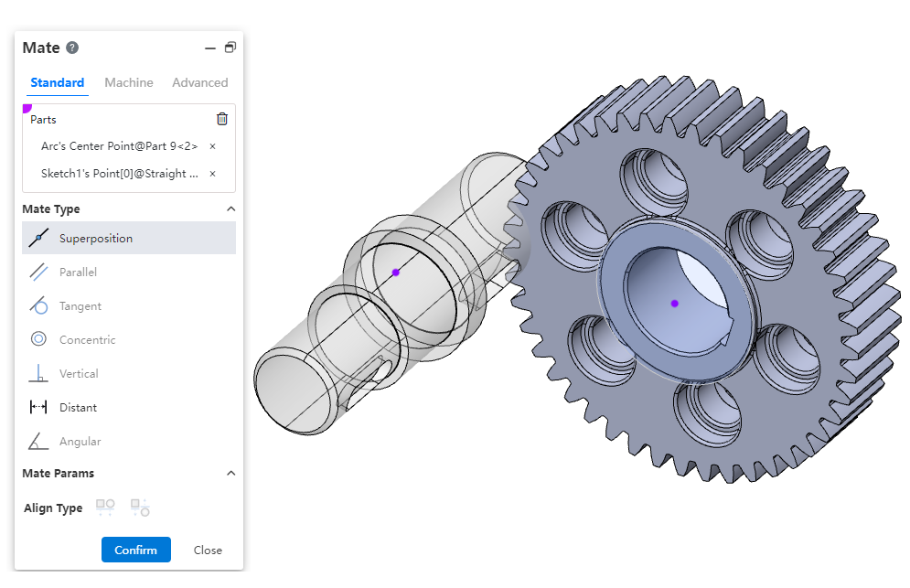This screenshot has height=588, width=910.
Task: Collapse the Mate Params section
Action: (x=230, y=474)
